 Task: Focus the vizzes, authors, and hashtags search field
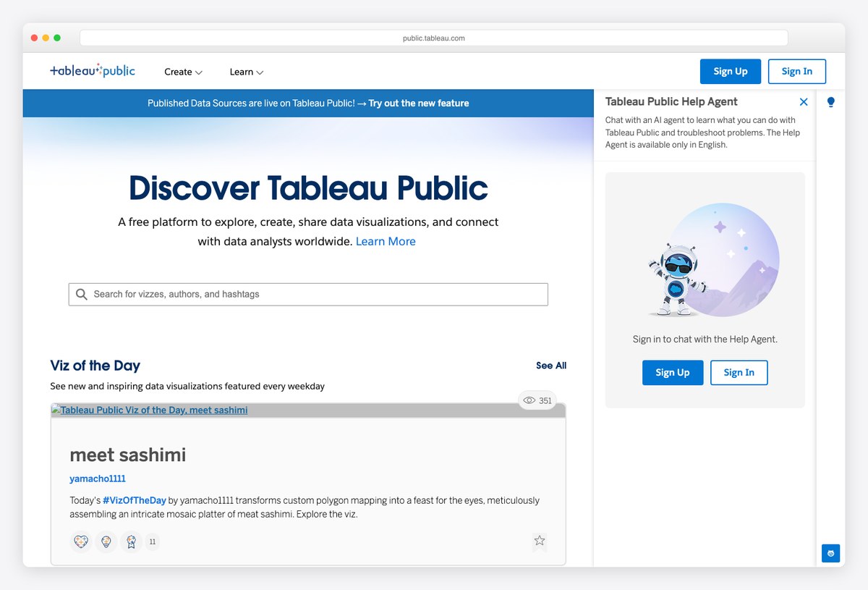click(x=308, y=294)
